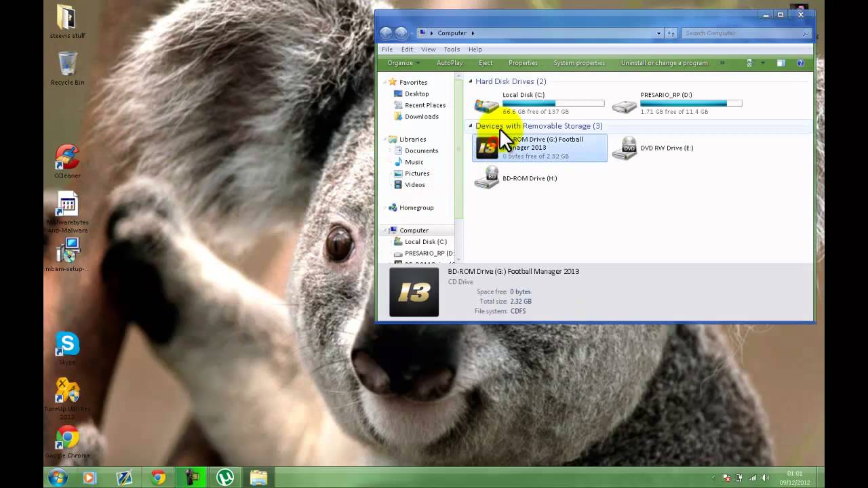Toggle the preview pane icon in toolbar
Image resolution: width=868 pixels, height=488 pixels.
click(x=781, y=63)
